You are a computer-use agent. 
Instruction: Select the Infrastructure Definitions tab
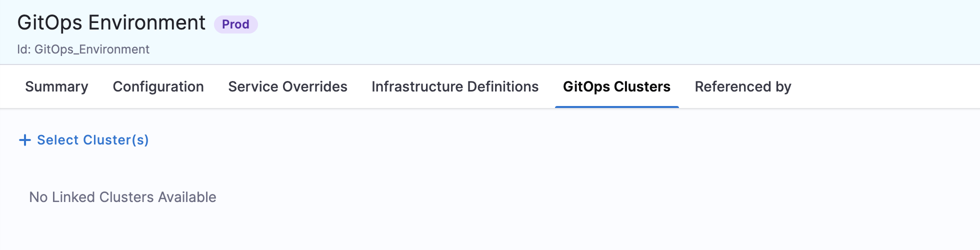(x=455, y=86)
